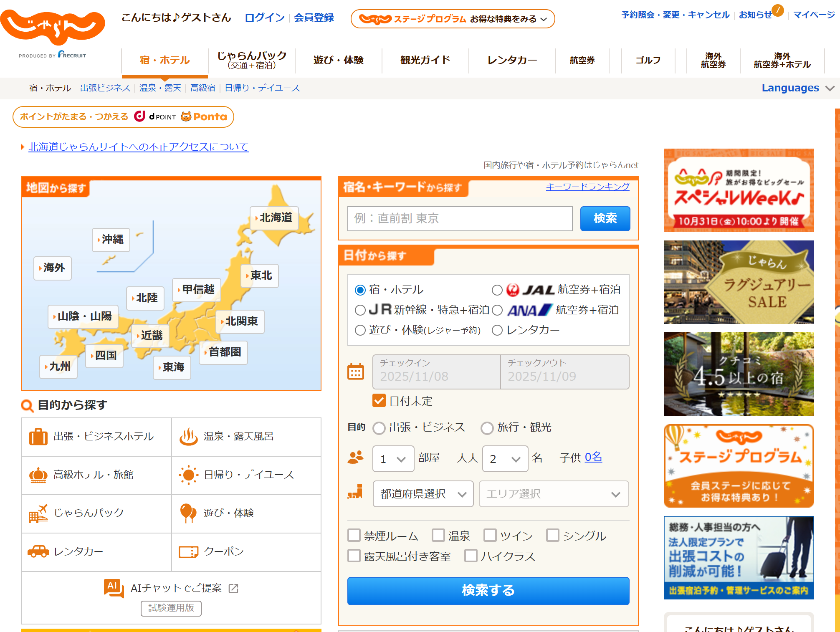Switch to the レンタカー tab

pyautogui.click(x=512, y=61)
